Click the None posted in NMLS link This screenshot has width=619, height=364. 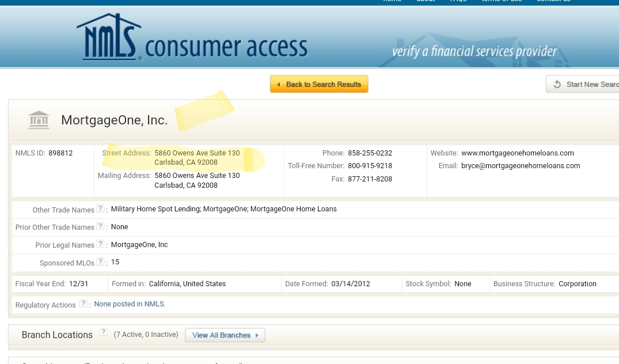(x=130, y=304)
